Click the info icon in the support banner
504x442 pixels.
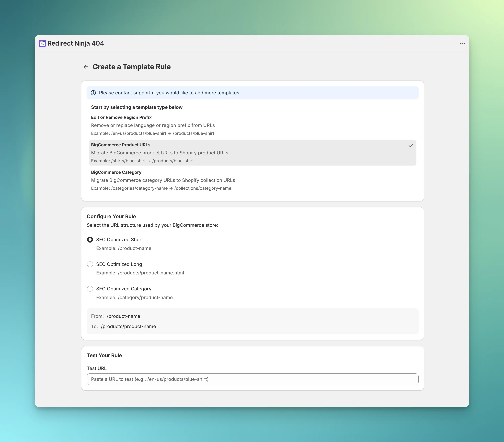(93, 93)
